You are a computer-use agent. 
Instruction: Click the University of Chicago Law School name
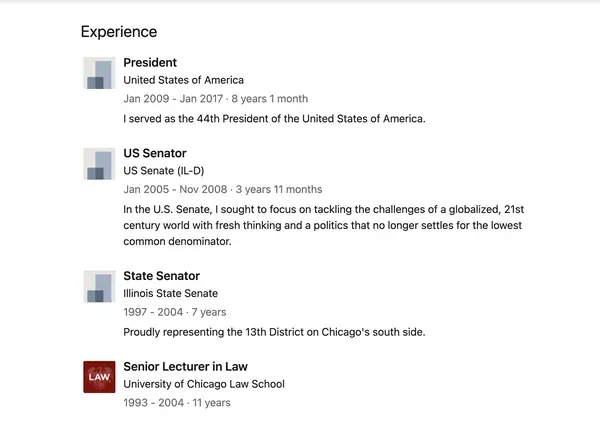[203, 384]
